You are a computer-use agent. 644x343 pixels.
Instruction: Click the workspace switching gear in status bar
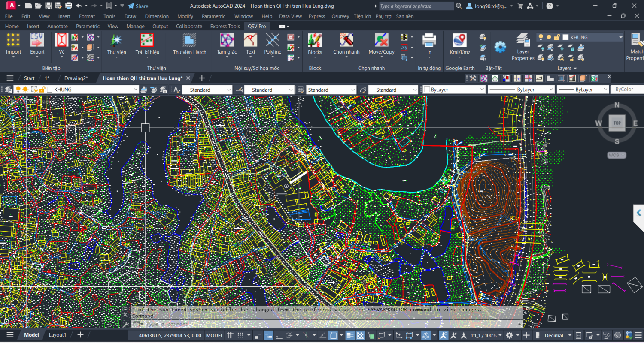(x=509, y=335)
